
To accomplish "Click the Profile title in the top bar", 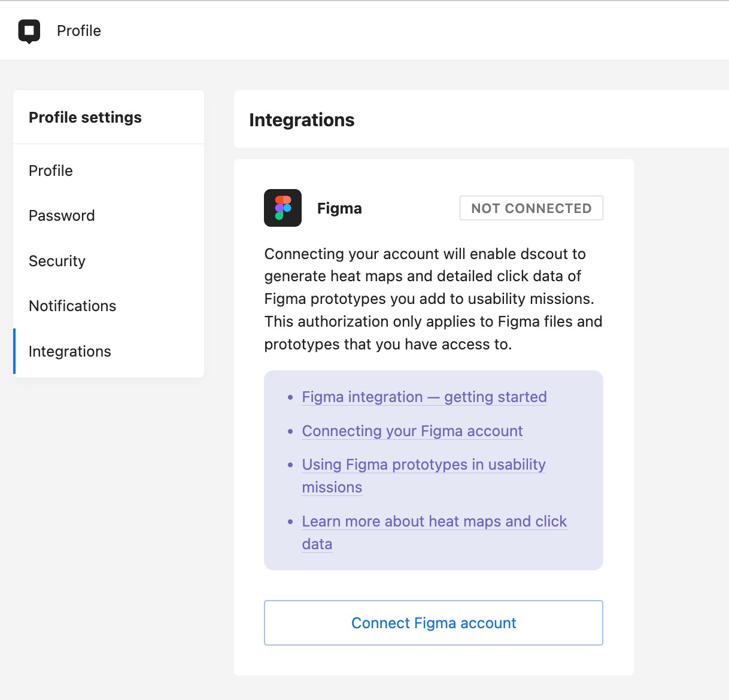I will tap(78, 31).
